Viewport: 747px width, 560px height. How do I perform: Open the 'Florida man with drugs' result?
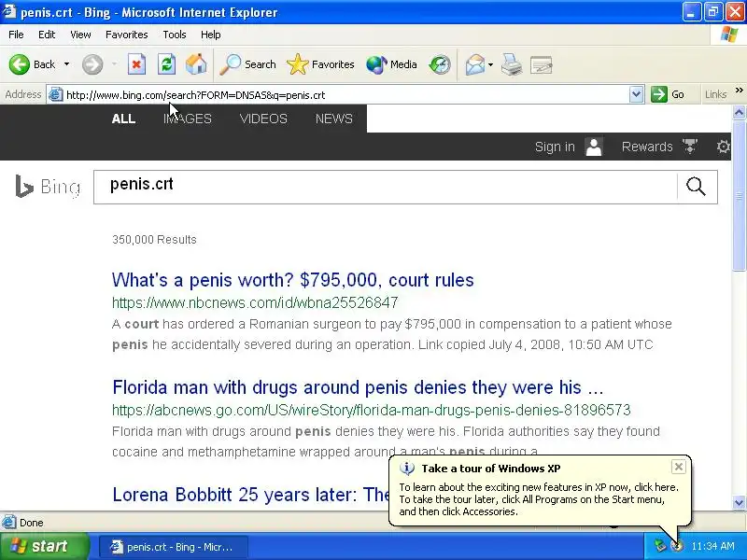358,387
